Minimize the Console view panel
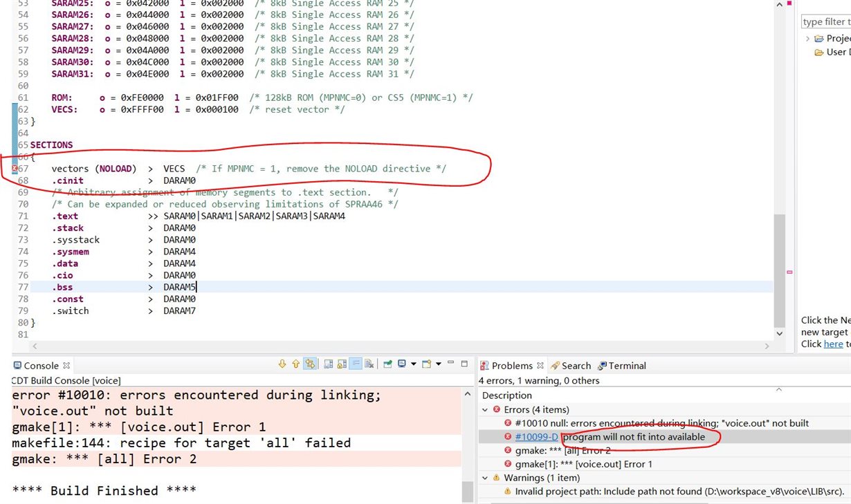851x504 pixels. pyautogui.click(x=451, y=362)
